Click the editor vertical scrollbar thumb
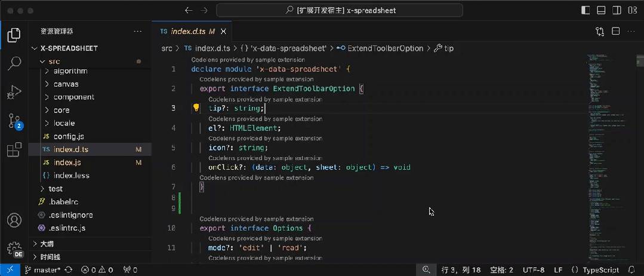 coord(639,60)
